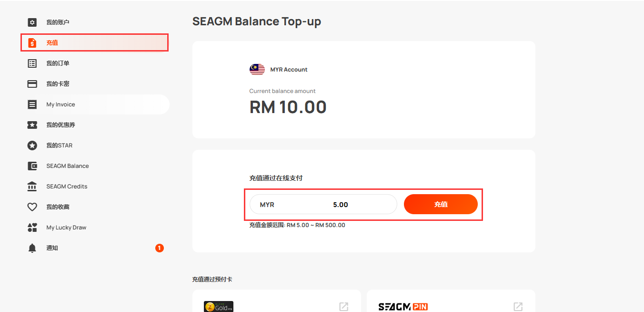
Task: Select the My Invoice menu item
Action: [x=95, y=104]
